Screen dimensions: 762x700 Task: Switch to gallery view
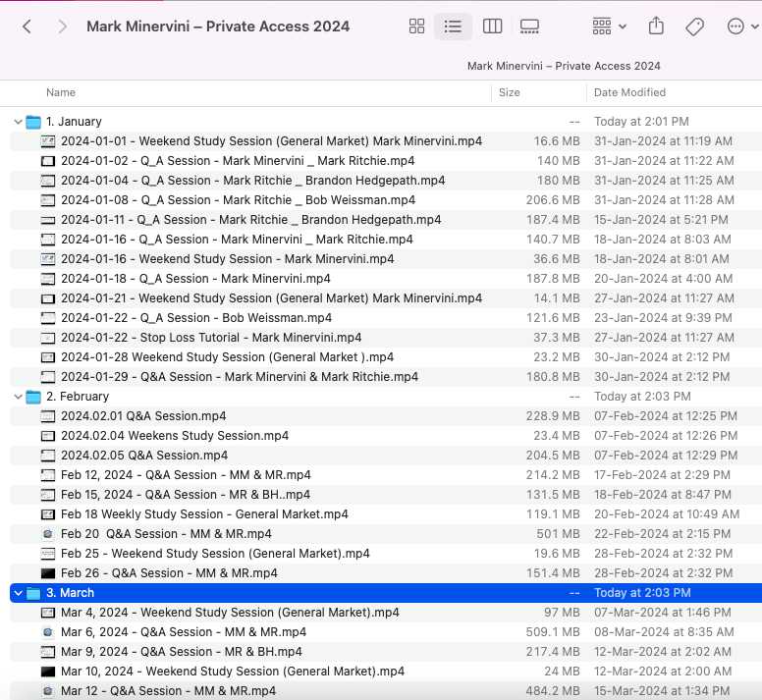(x=529, y=27)
